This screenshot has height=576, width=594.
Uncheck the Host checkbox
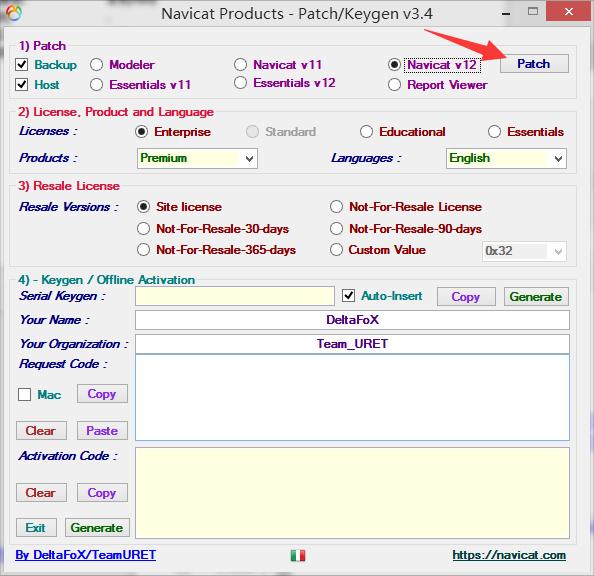click(22, 84)
